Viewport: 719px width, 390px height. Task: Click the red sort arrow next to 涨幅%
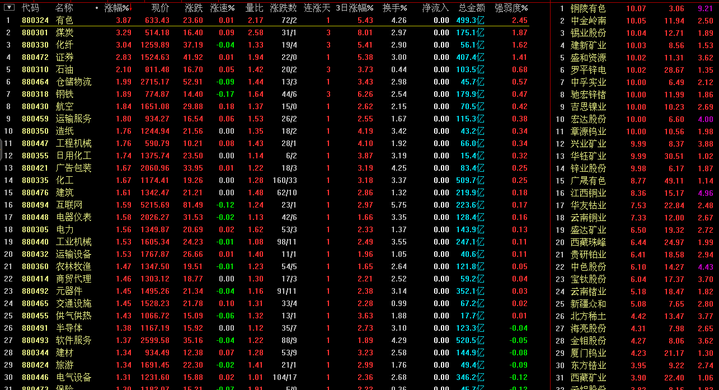(x=131, y=8)
